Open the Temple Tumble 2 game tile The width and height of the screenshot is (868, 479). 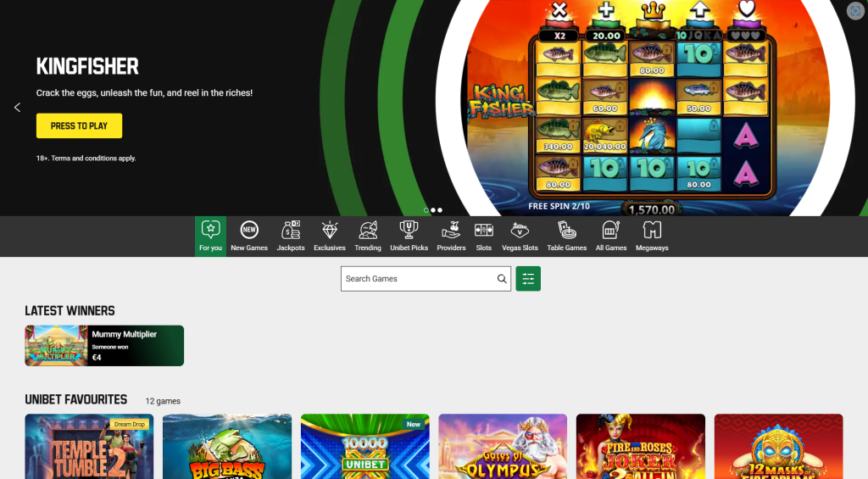click(89, 446)
